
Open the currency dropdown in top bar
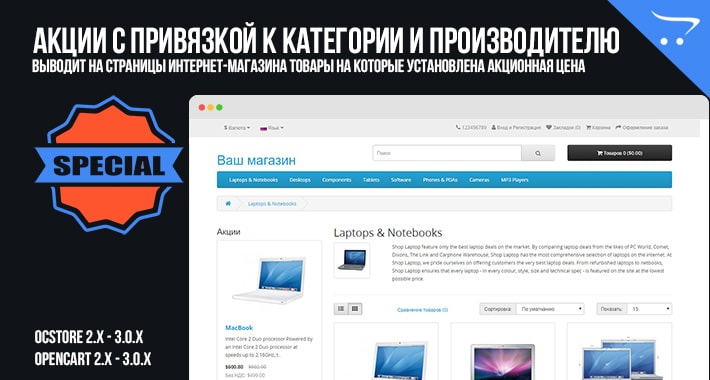click(237, 128)
